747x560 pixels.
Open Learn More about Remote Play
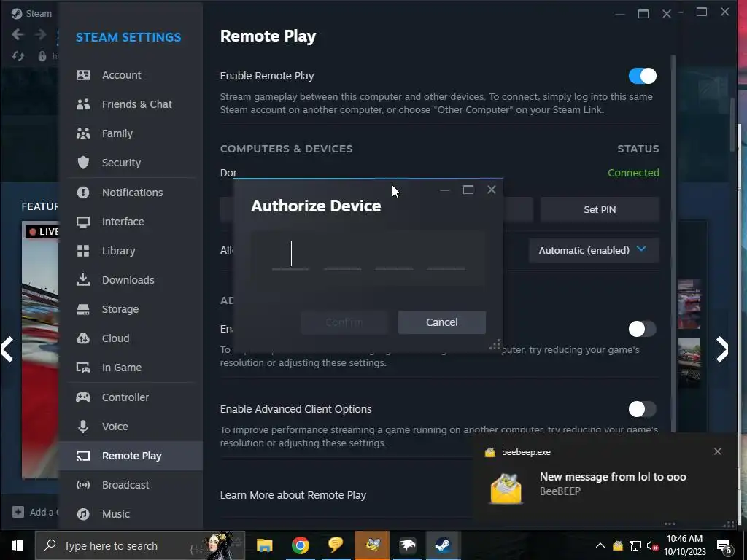pyautogui.click(x=293, y=495)
